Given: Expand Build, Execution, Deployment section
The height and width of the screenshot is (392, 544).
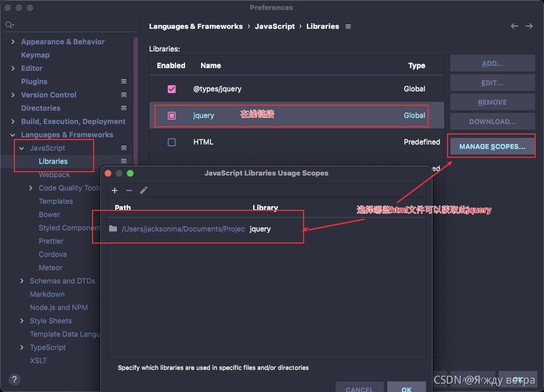Looking at the screenshot, I should [13, 121].
